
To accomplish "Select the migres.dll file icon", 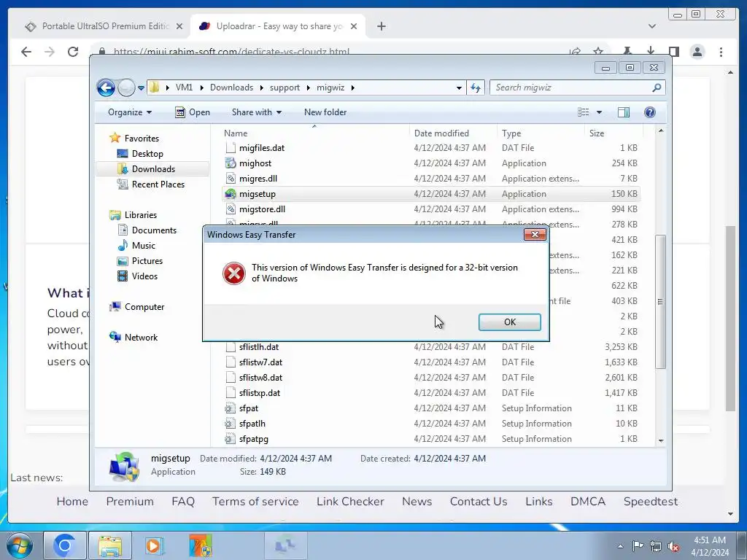I will coord(231,179).
